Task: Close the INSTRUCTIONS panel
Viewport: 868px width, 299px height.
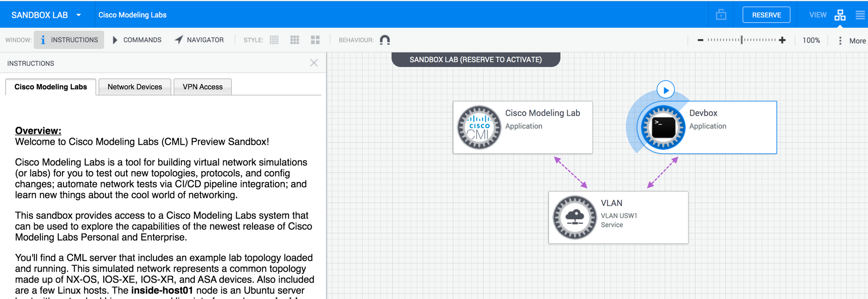Action: 314,63
